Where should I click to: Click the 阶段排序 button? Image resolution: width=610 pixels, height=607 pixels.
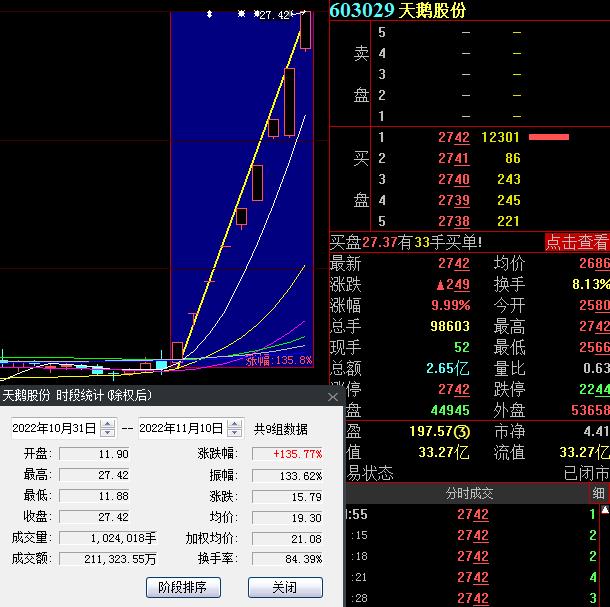click(183, 587)
